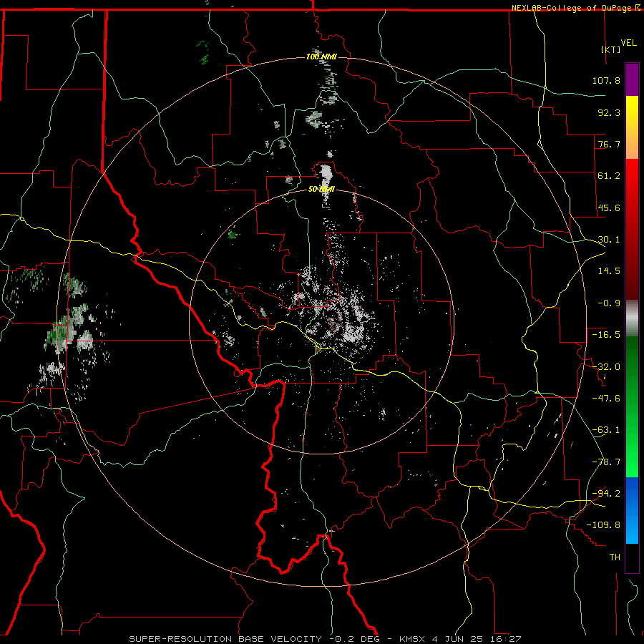Image resolution: width=644 pixels, height=644 pixels.
Task: Click the 107.8 velocity scale value
Action: (x=606, y=80)
